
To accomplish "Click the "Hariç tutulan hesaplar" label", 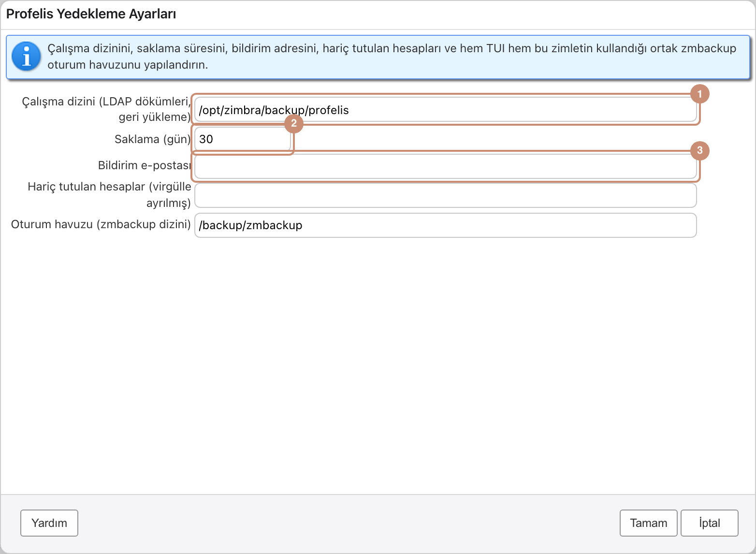I will point(109,195).
